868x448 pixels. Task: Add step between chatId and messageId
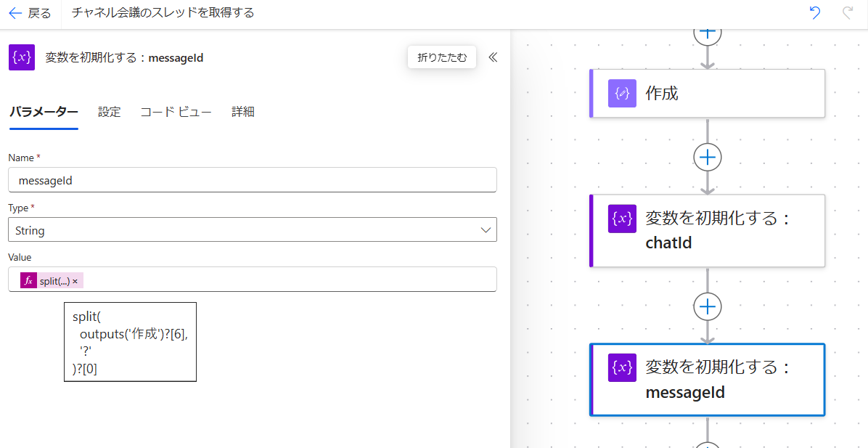[708, 306]
